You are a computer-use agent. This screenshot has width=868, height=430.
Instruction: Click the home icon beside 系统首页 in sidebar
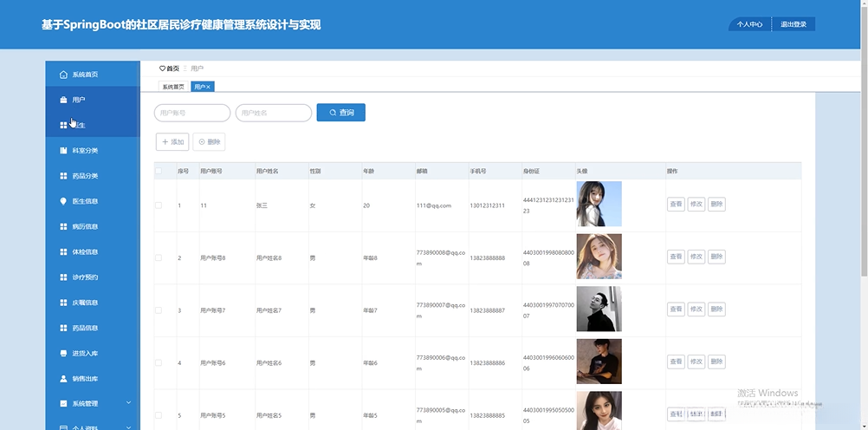click(x=63, y=75)
